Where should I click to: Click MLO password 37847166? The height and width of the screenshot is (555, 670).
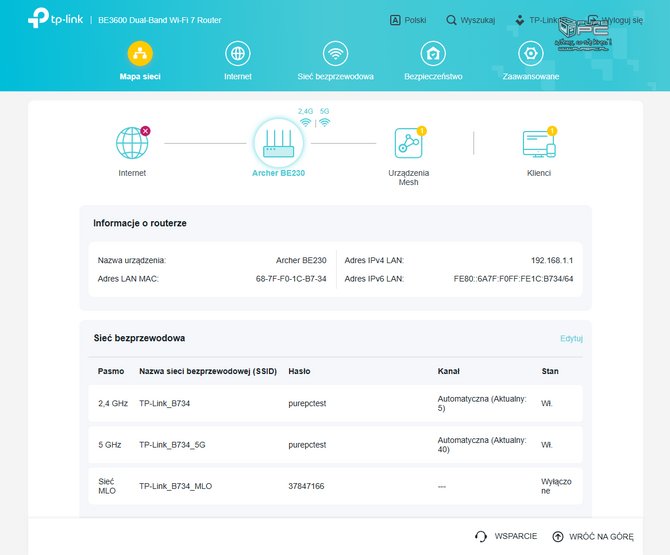coord(306,486)
